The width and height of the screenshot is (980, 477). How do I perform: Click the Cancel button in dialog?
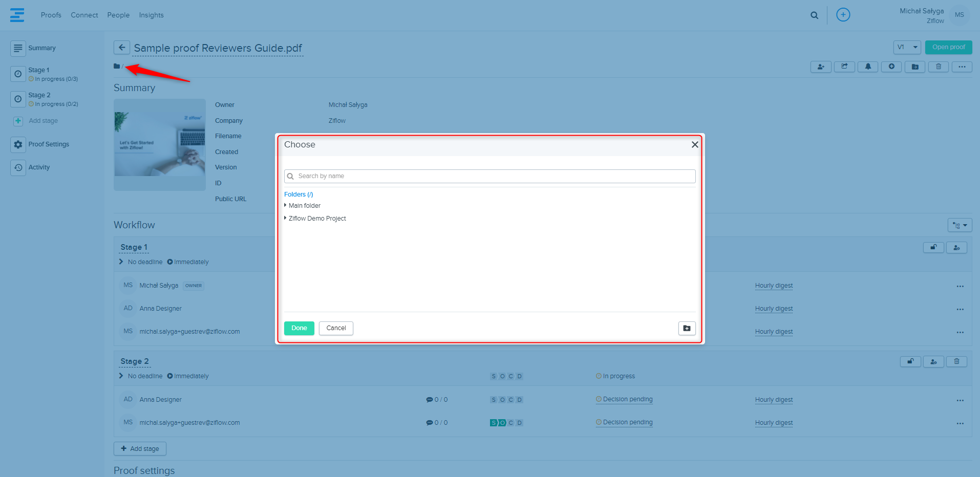[336, 328]
